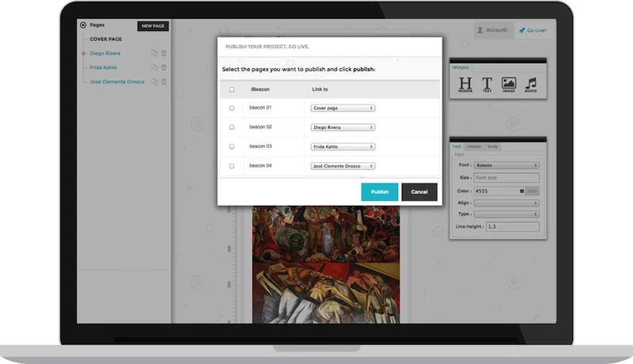The width and height of the screenshot is (633, 364).
Task: Select the Header widget icon
Action: point(465,85)
